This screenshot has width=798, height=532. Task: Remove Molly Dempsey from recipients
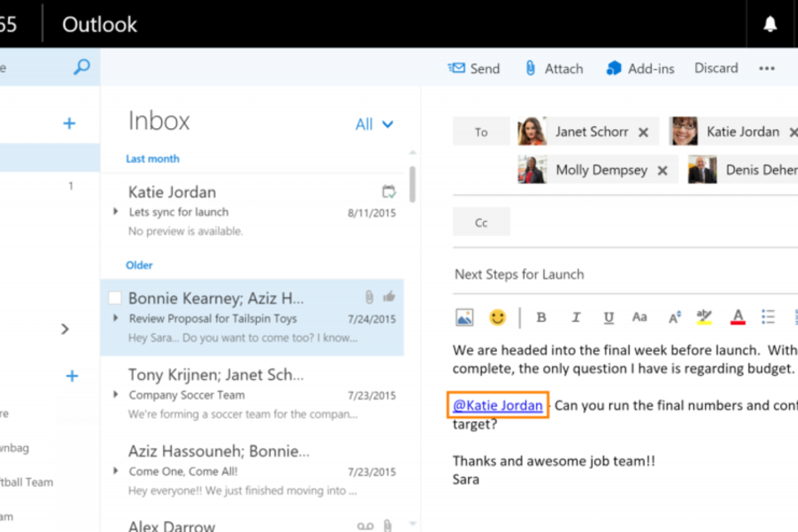pyautogui.click(x=663, y=170)
